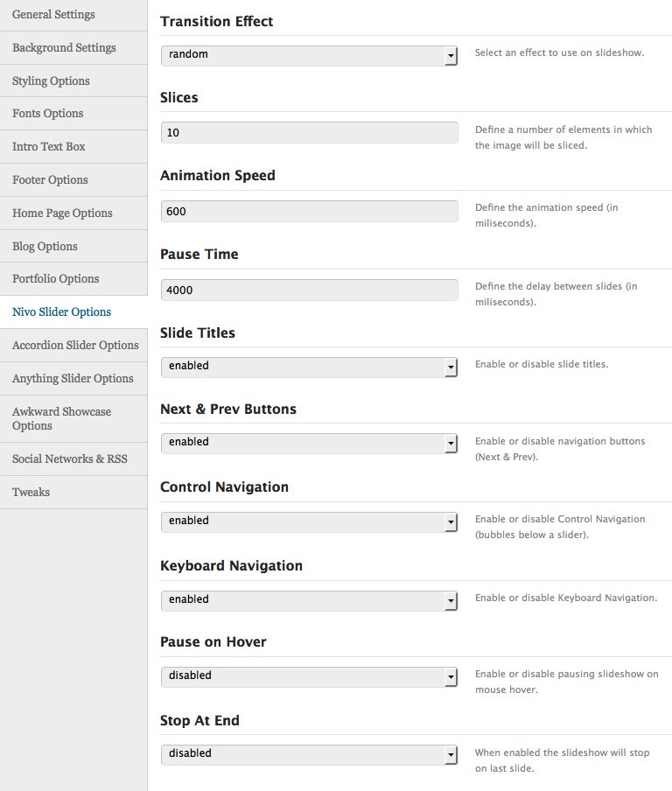The height and width of the screenshot is (791, 672).
Task: Focus the Animation Speed field
Action: pos(309,212)
